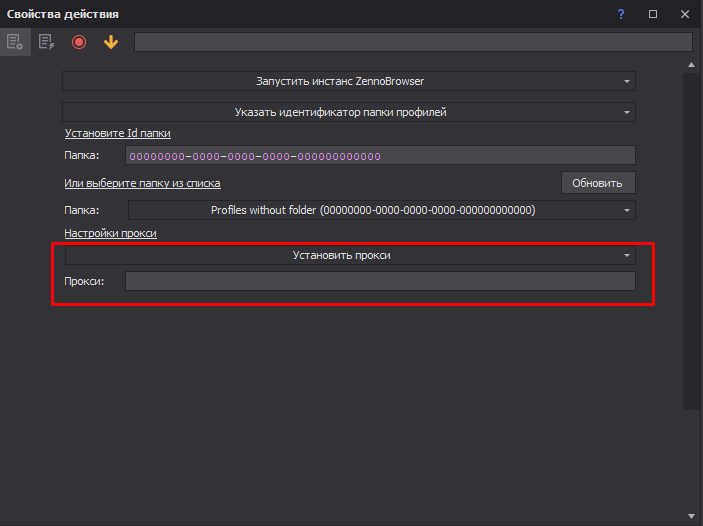Open the Profiles without folder dropdown
The width and height of the screenshot is (703, 526).
point(382,210)
